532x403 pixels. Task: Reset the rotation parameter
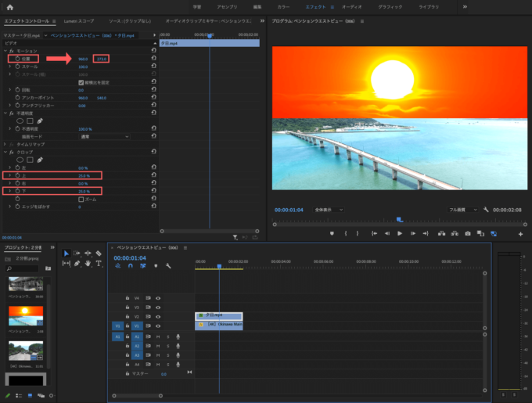153,89
